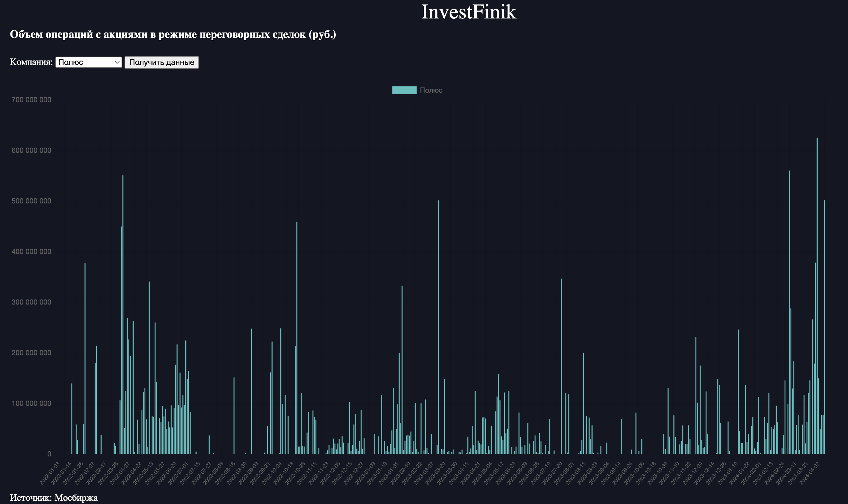This screenshot has height=504, width=848.
Task: Click the 2024-03-11 date label
Action: (x=787, y=473)
